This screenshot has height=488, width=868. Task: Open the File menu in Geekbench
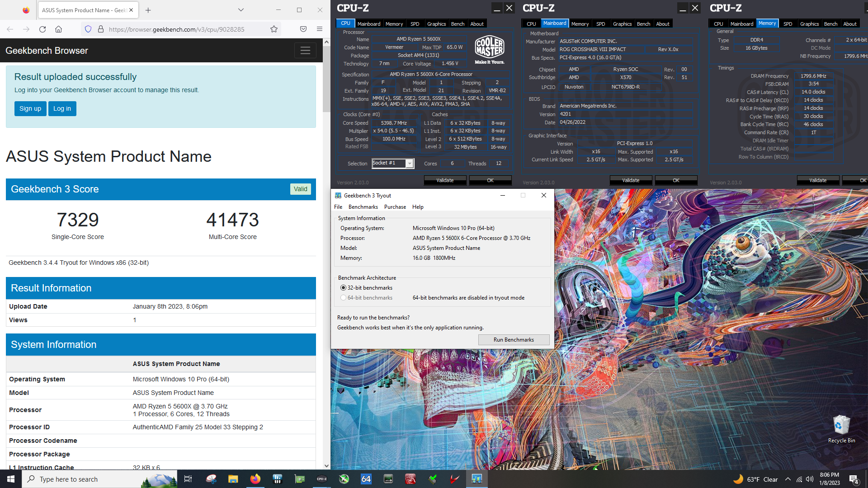point(338,207)
